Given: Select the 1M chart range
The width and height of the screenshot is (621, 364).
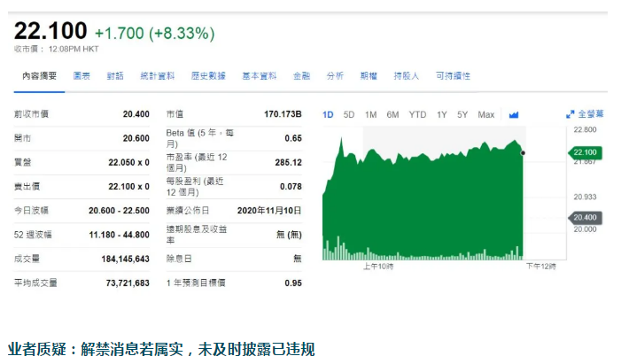Looking at the screenshot, I should point(370,115).
